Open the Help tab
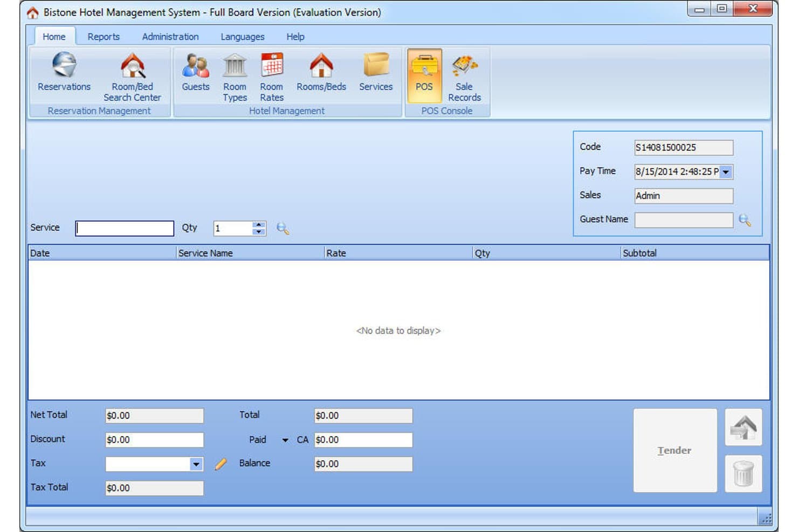The width and height of the screenshot is (798, 532). [295, 37]
